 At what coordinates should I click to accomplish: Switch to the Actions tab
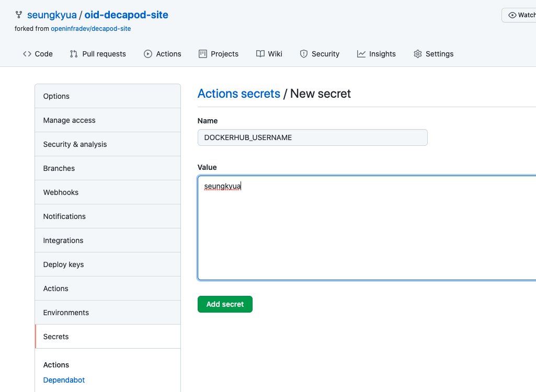point(163,54)
